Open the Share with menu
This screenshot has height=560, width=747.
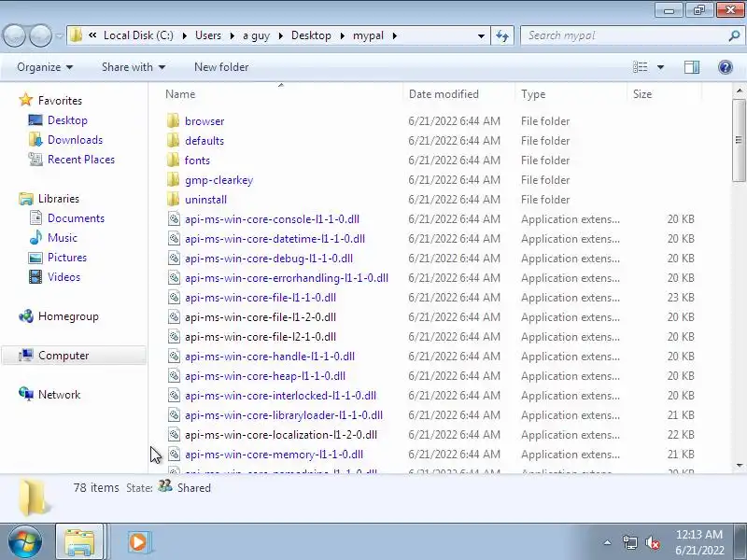coord(134,67)
